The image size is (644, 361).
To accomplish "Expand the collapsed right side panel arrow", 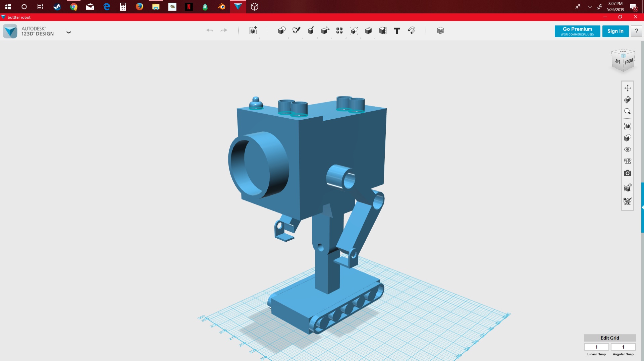I will point(642,207).
